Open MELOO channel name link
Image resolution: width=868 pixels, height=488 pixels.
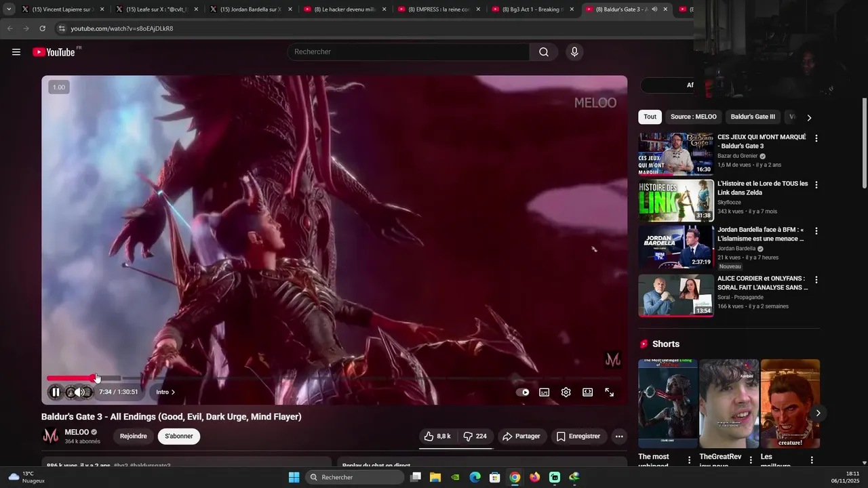[x=77, y=432]
